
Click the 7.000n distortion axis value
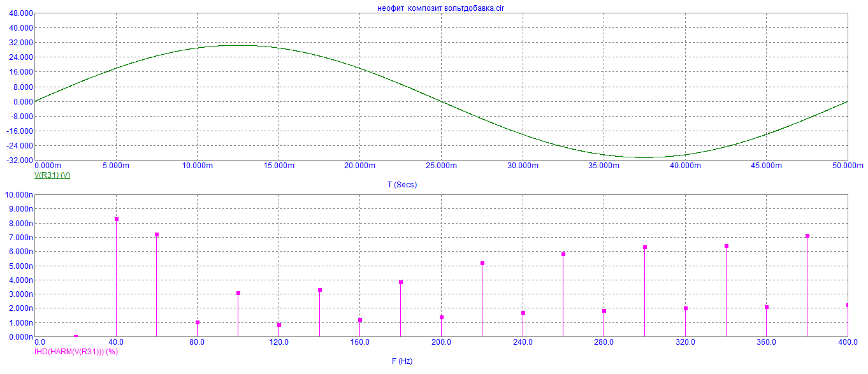click(21, 238)
